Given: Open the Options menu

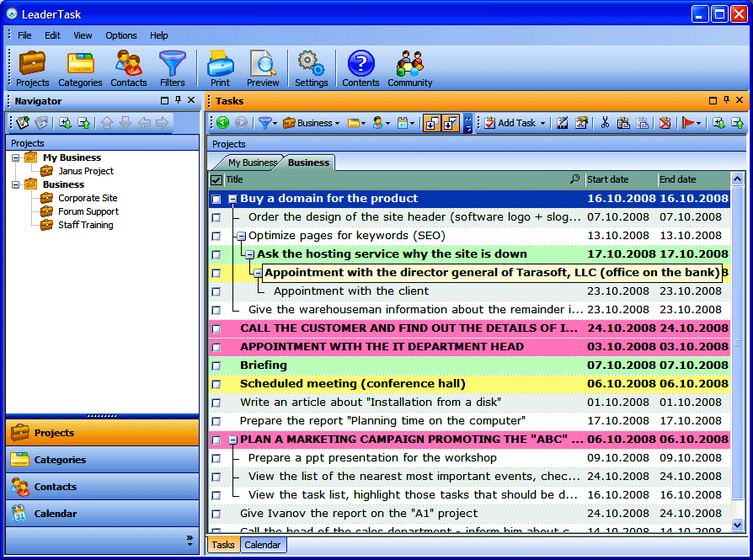Looking at the screenshot, I should pyautogui.click(x=121, y=35).
